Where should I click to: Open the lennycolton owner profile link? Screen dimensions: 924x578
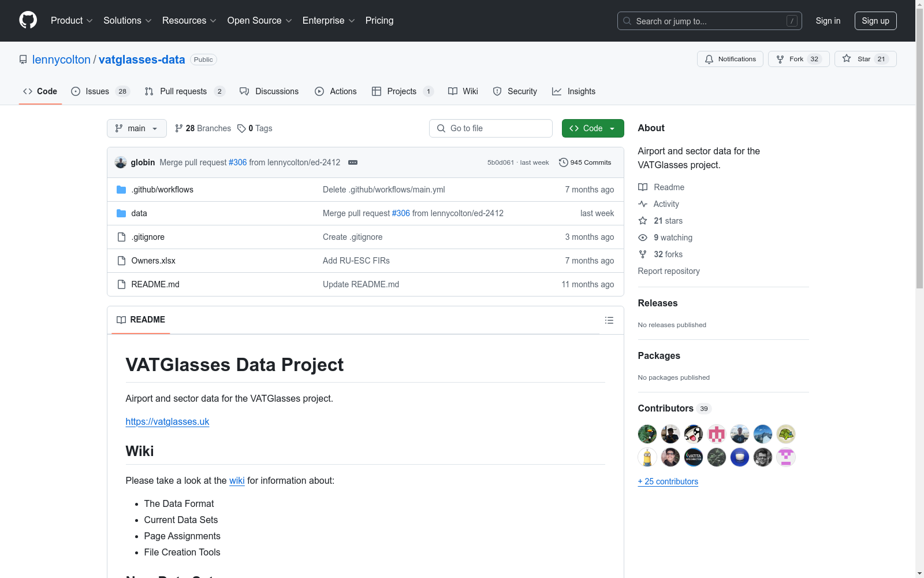61,60
